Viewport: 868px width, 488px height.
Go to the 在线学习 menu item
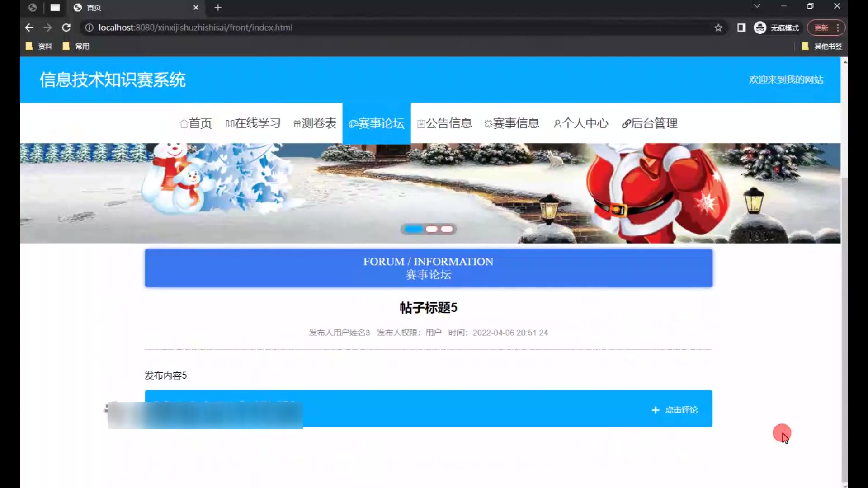coord(253,123)
